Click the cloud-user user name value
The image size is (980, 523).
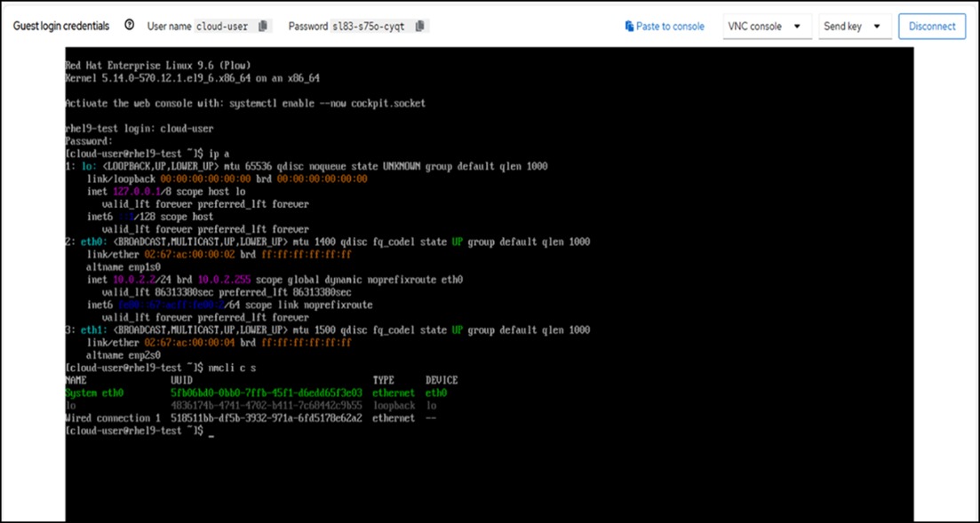222,27
